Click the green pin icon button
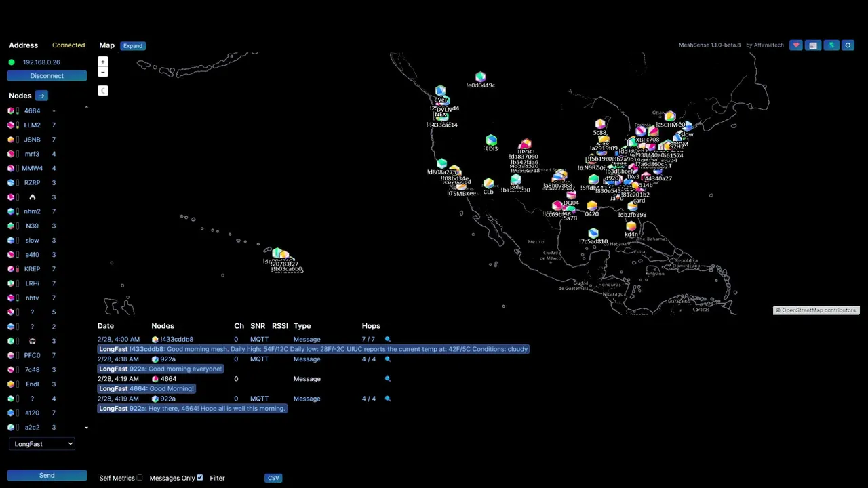The width and height of the screenshot is (868, 488). pyautogui.click(x=831, y=45)
